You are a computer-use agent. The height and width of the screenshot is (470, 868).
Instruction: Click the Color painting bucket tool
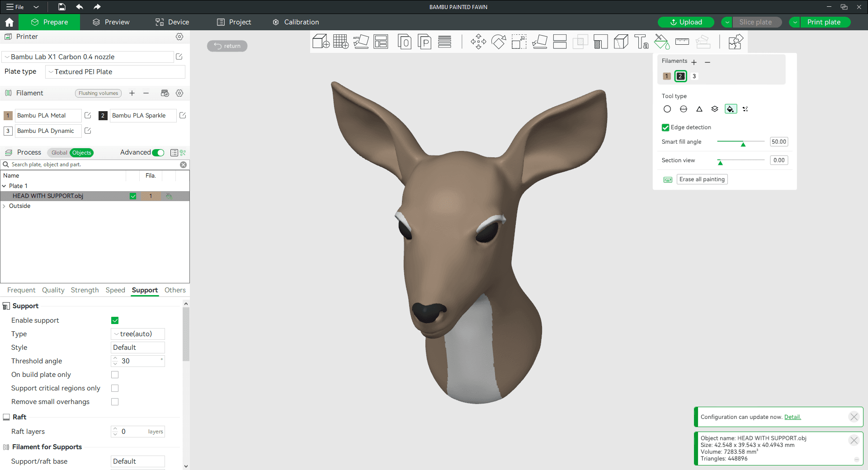662,42
